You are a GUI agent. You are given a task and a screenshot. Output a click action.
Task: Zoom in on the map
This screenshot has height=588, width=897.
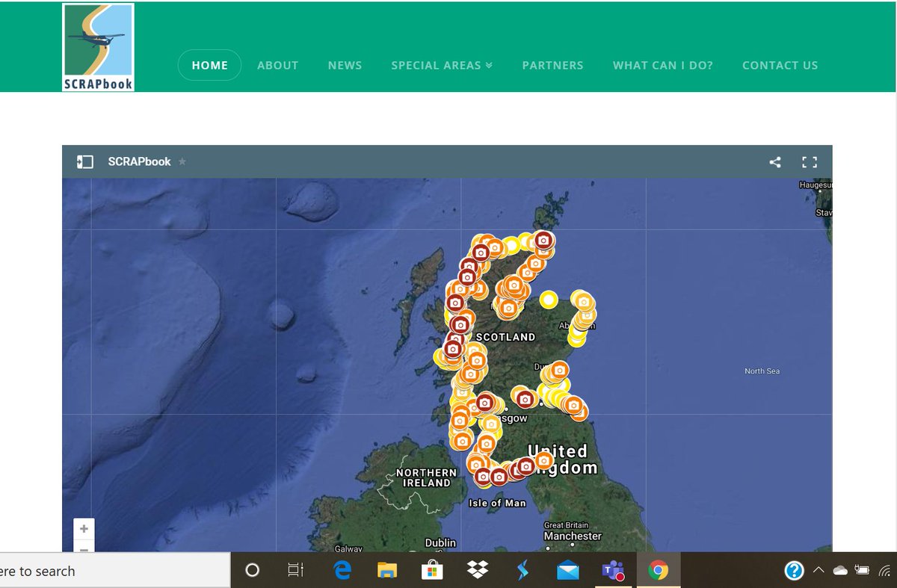point(83,528)
